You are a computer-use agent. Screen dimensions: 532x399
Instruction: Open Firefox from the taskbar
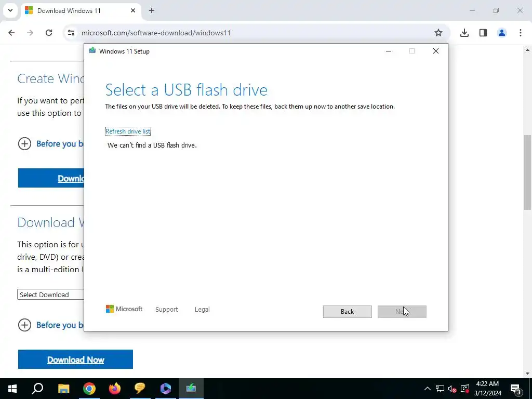115,389
